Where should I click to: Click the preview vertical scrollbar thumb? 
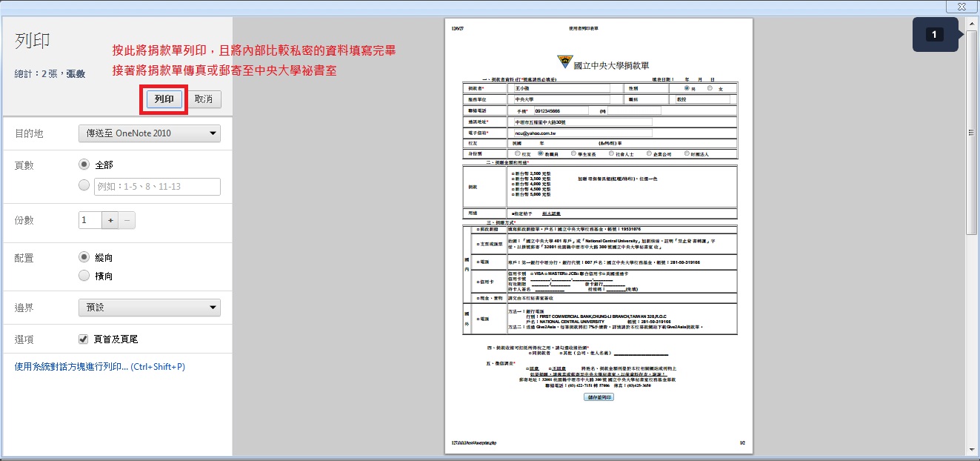coord(972,133)
